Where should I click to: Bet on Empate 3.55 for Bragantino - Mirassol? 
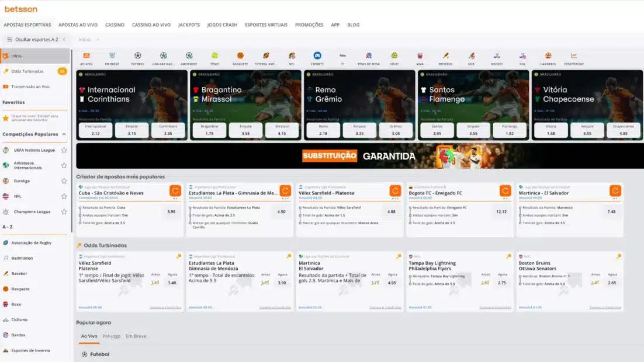click(x=245, y=130)
